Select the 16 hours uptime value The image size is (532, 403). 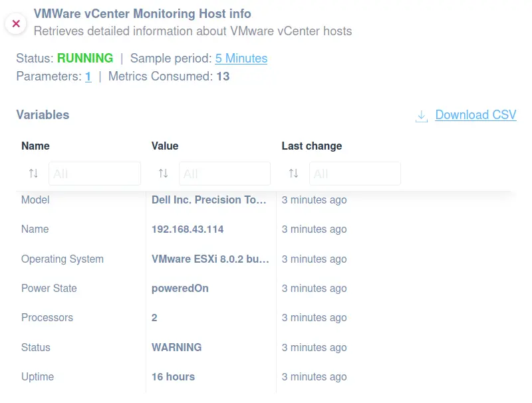point(173,376)
